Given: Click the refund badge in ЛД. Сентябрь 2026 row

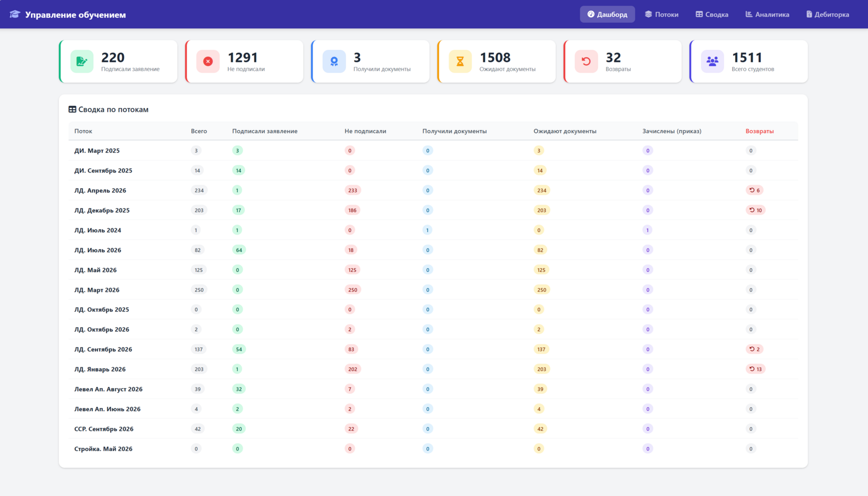Looking at the screenshot, I should pyautogui.click(x=755, y=349).
